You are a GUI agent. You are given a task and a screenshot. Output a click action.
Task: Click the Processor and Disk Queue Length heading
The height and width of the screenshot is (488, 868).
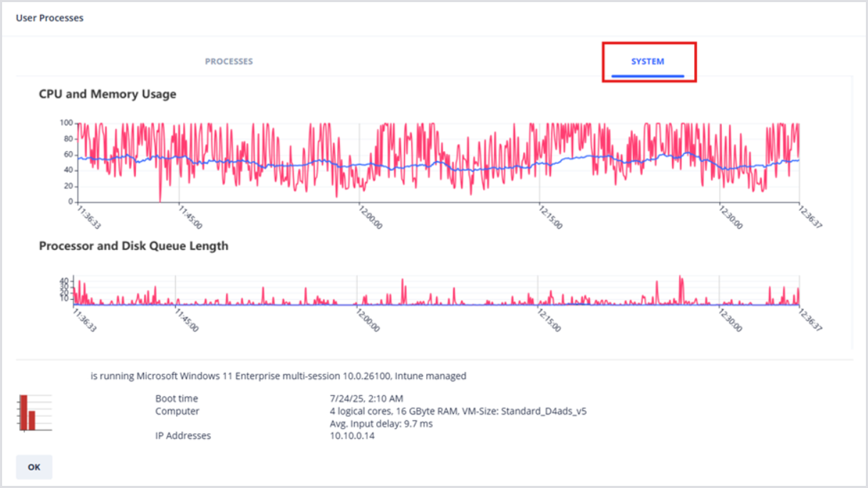click(133, 246)
